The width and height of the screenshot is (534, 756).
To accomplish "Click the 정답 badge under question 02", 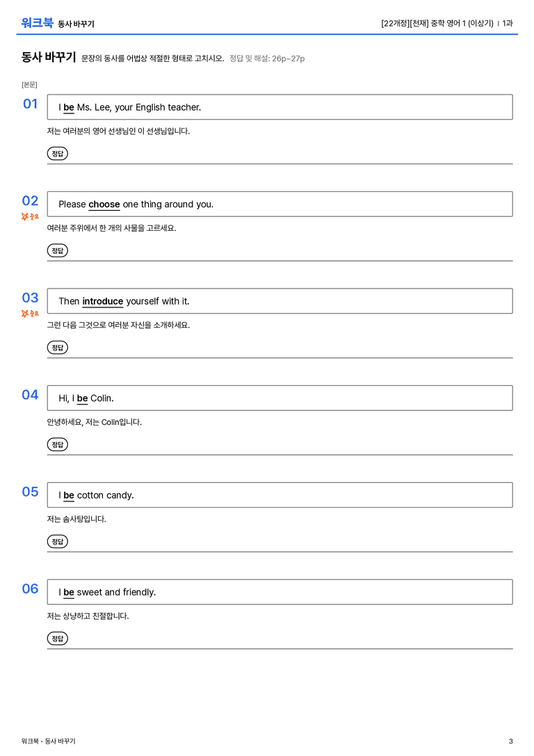I will pyautogui.click(x=57, y=250).
